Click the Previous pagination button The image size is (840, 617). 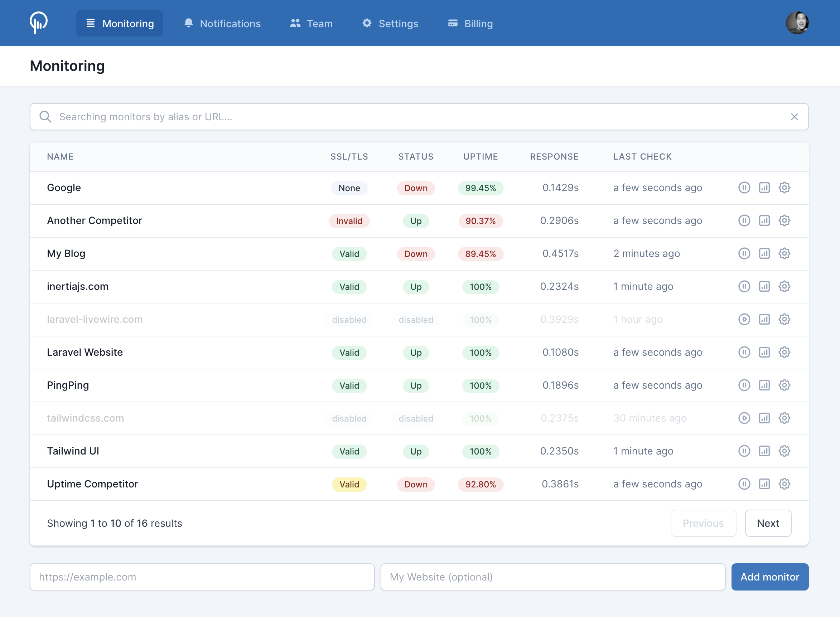coord(703,523)
